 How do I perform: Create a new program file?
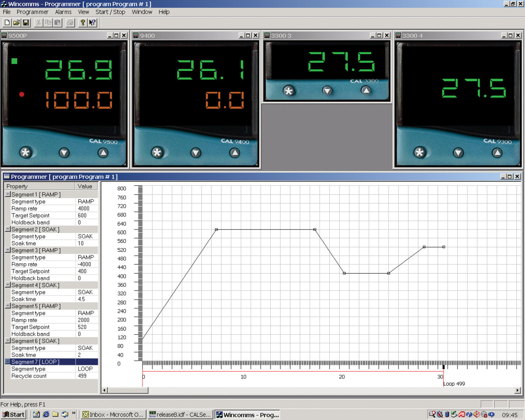point(7,23)
